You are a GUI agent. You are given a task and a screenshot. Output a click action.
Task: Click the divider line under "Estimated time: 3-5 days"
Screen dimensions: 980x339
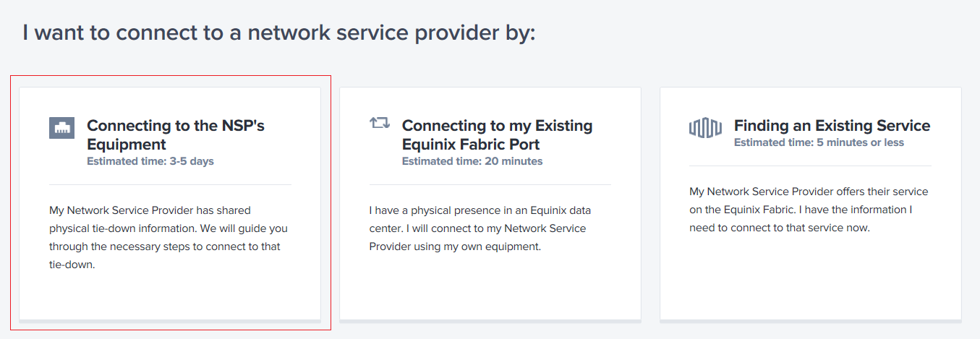pos(170,184)
